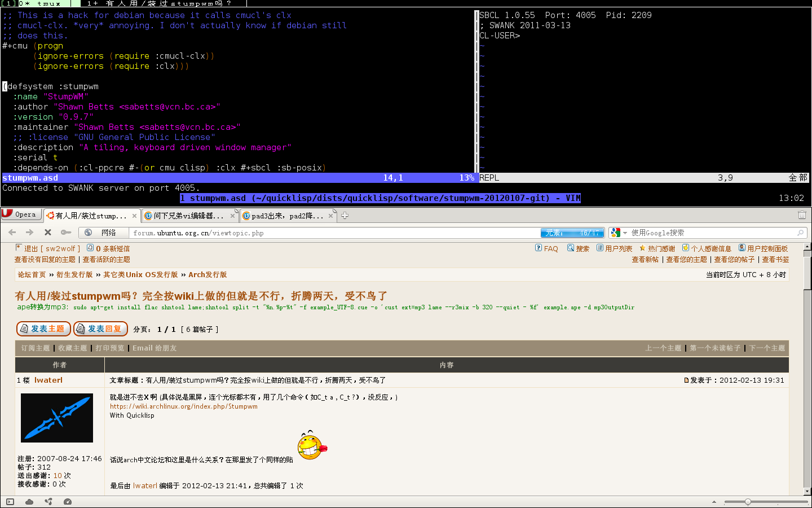Click the FAQ help icon
Image resolution: width=812 pixels, height=508 pixels.
(x=539, y=248)
